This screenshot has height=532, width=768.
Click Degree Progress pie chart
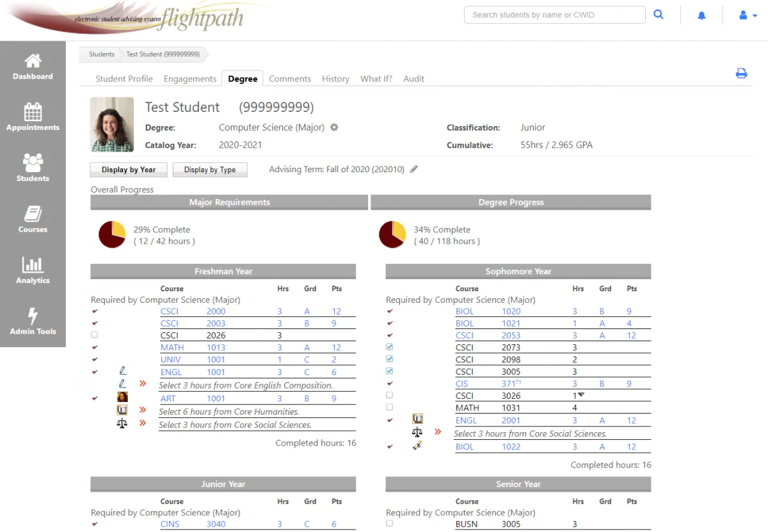[x=392, y=235]
